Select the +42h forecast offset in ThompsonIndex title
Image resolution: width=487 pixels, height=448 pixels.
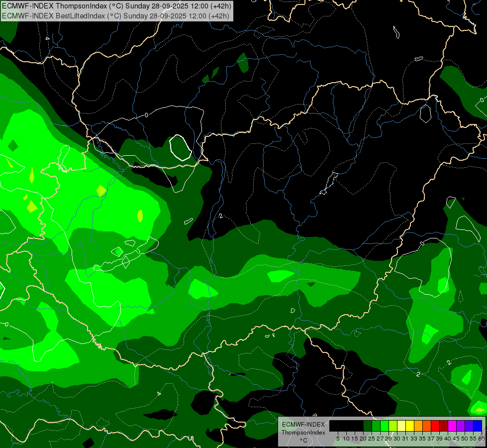tap(220, 6)
